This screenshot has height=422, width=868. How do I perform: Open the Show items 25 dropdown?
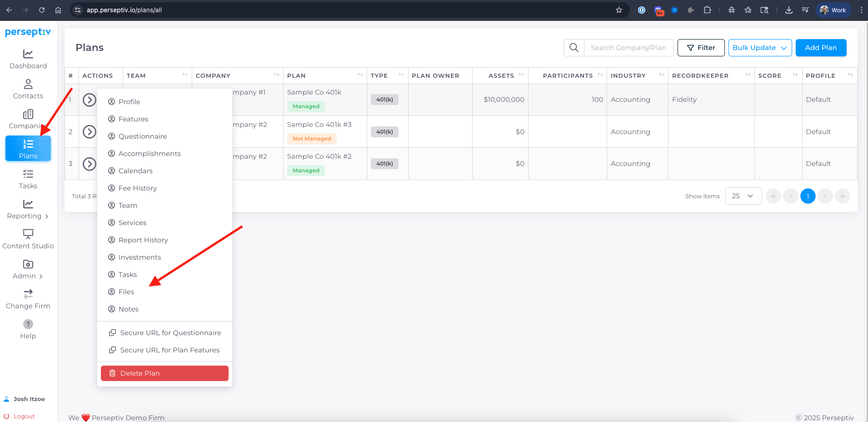tap(743, 196)
